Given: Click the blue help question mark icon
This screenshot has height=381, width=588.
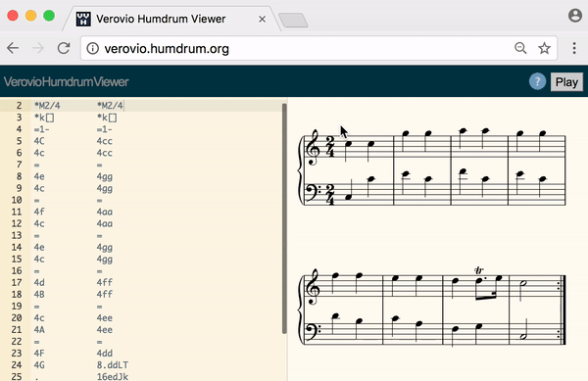Looking at the screenshot, I should (537, 81).
